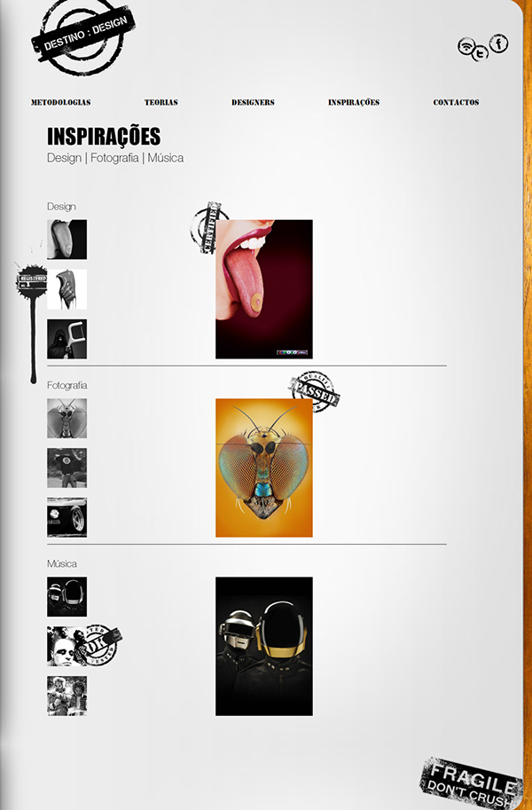Open the Metodologias menu item

[61, 102]
